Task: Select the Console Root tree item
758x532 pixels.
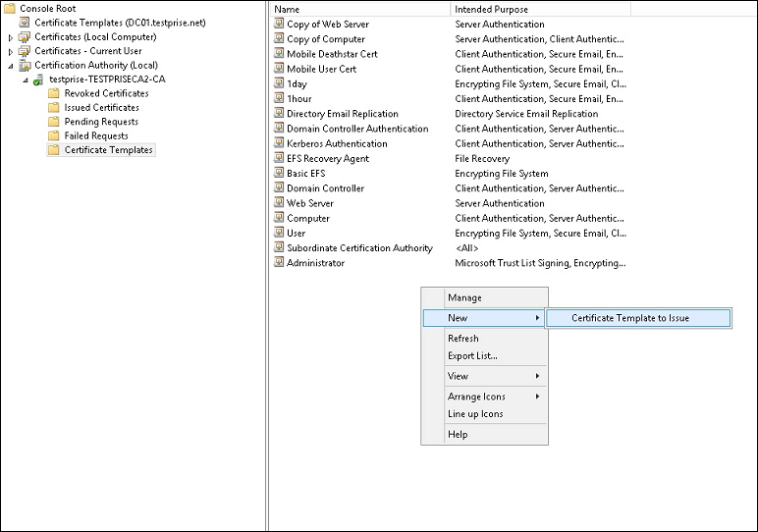Action: [x=47, y=8]
